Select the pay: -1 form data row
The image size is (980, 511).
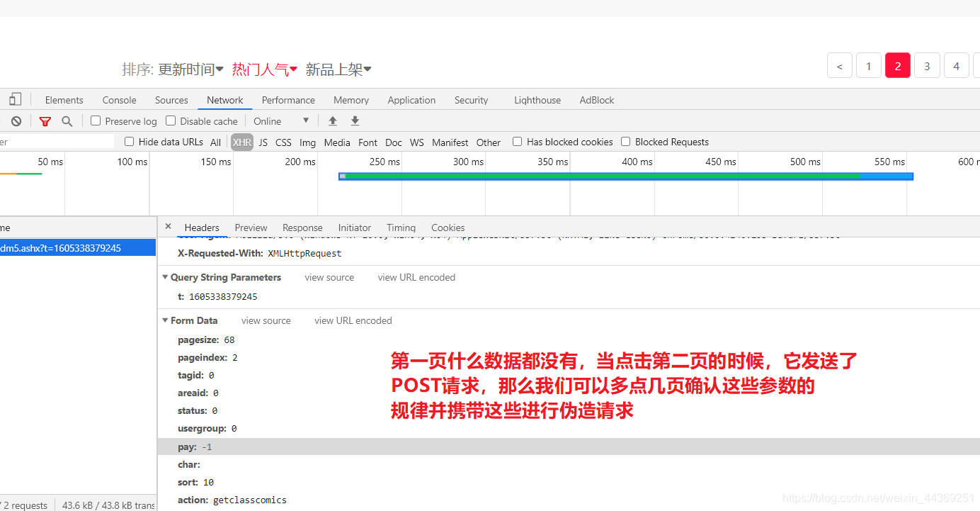click(569, 447)
